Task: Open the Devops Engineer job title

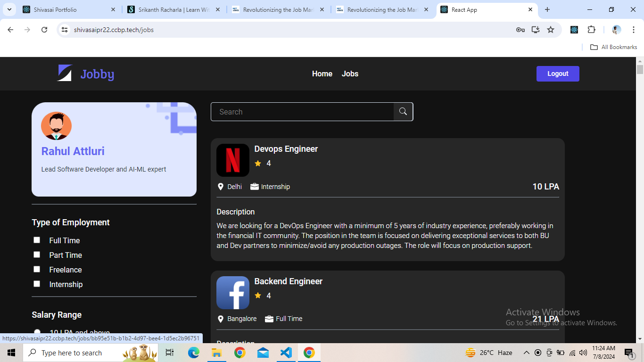Action: pyautogui.click(x=286, y=149)
